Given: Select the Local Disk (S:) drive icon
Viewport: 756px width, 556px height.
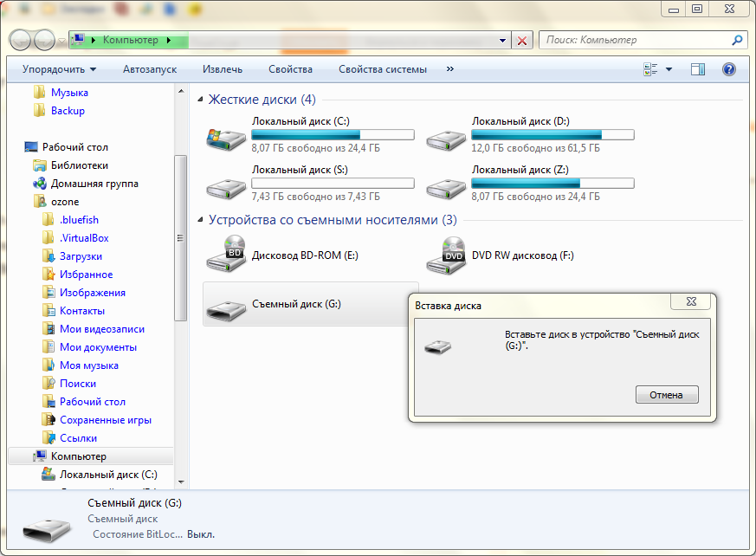Looking at the screenshot, I should [226, 189].
